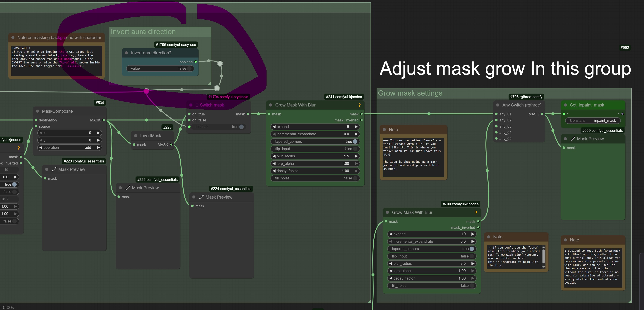Collapse the MaskComposite node via its dot
This screenshot has width=644, height=310.
click(x=38, y=111)
